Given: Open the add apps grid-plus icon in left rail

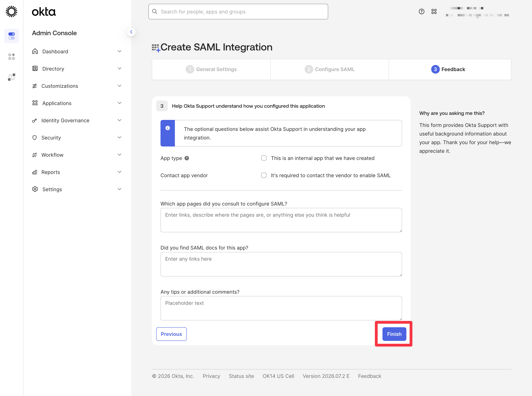Looking at the screenshot, I should [12, 57].
